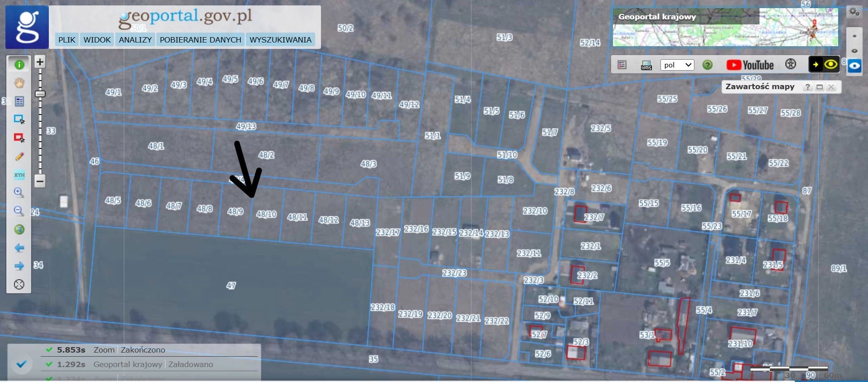Image resolution: width=868 pixels, height=382 pixels.
Task: Open the 'pol' language dropdown
Action: point(677,65)
